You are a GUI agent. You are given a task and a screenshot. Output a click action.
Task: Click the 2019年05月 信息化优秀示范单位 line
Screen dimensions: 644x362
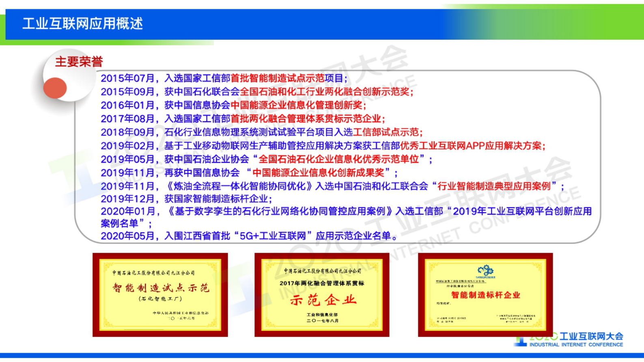[267, 159]
